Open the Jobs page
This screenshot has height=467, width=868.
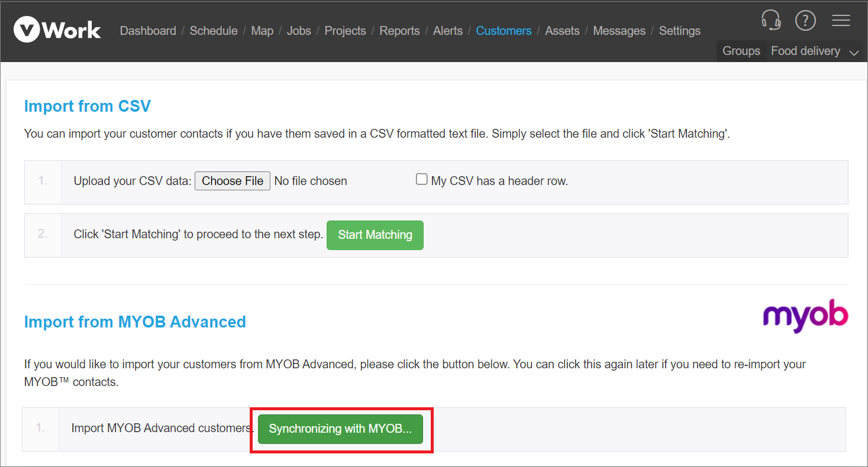299,31
